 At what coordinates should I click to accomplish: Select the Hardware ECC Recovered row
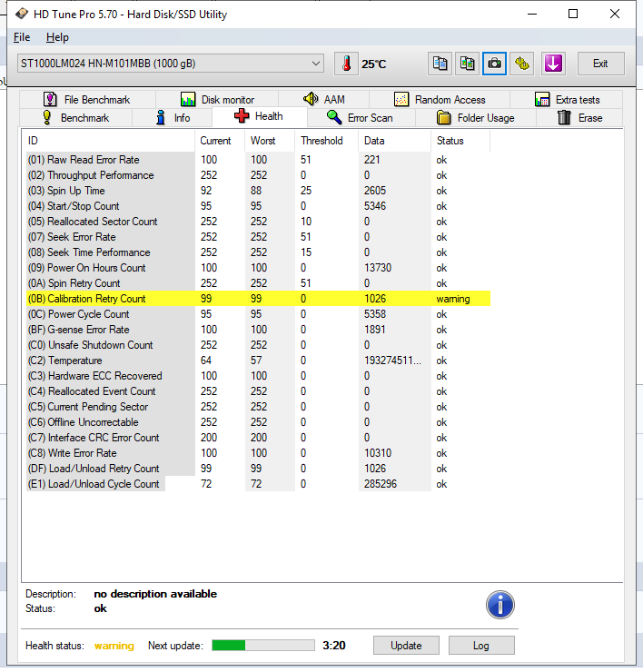[x=259, y=376]
